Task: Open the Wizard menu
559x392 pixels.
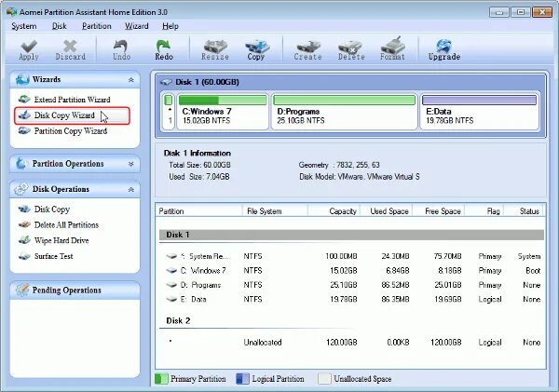Action: 137,26
